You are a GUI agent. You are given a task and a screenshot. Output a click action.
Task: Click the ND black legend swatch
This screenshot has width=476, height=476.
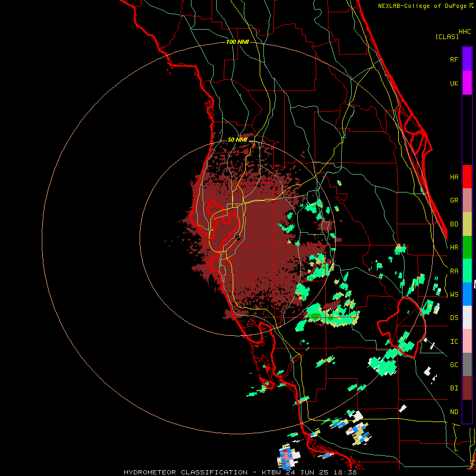tap(467, 411)
